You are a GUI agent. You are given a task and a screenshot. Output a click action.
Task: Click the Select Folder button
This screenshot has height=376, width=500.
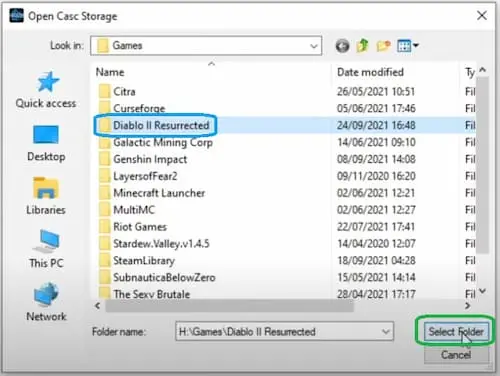pos(456,331)
